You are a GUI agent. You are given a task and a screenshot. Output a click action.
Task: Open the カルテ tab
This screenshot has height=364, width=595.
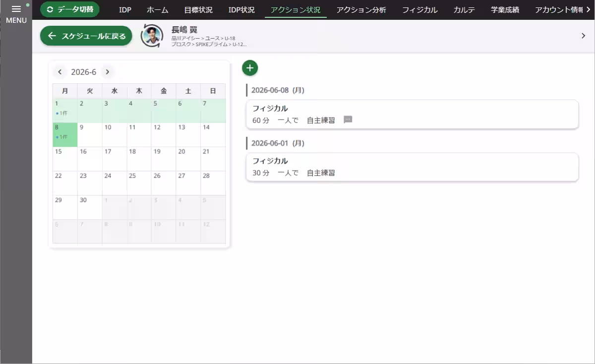[x=465, y=10]
